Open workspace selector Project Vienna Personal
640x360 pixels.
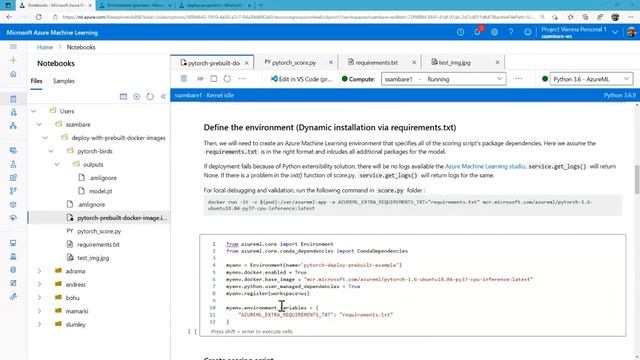[x=579, y=32]
